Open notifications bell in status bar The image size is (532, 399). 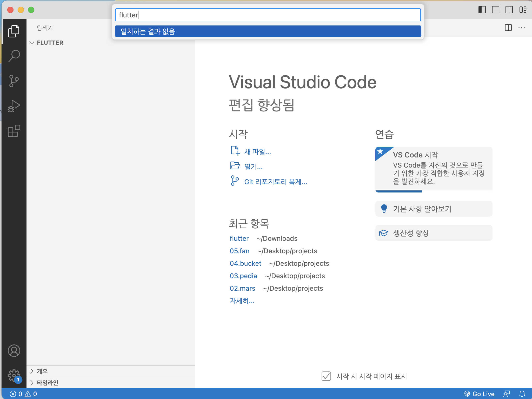pos(522,394)
